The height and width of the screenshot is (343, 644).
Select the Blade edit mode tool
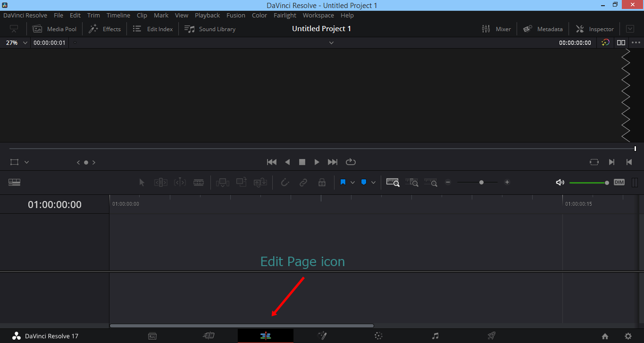coord(199,182)
